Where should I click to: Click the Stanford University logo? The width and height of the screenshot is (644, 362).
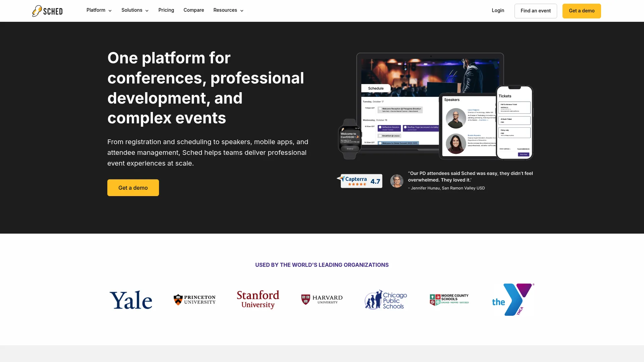[x=258, y=299]
